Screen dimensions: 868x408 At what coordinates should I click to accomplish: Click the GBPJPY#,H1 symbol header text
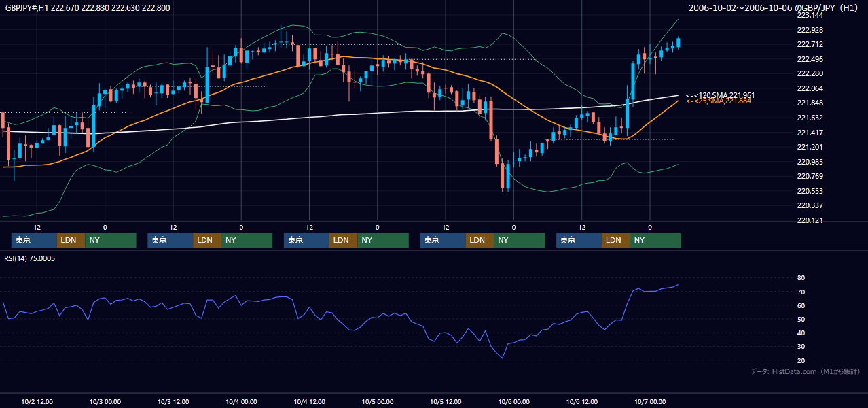[86, 8]
